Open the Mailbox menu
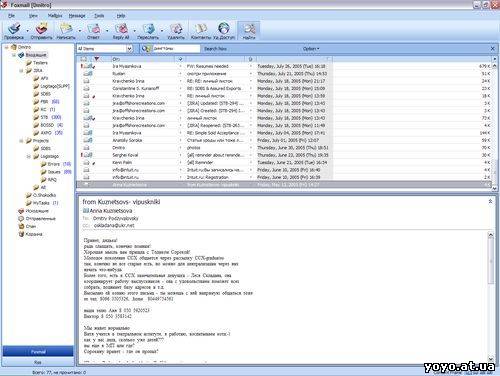This screenshot has height=376, width=500. coord(55,16)
